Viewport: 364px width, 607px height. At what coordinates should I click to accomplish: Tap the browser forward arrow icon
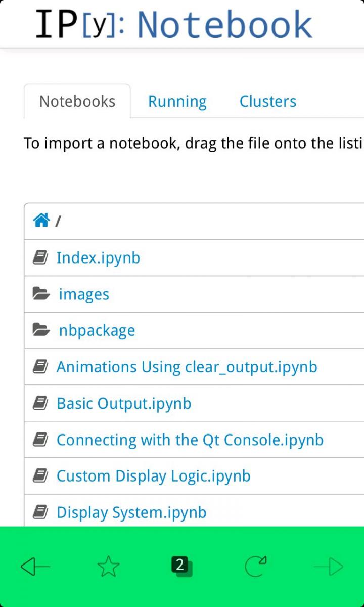pyautogui.click(x=329, y=567)
